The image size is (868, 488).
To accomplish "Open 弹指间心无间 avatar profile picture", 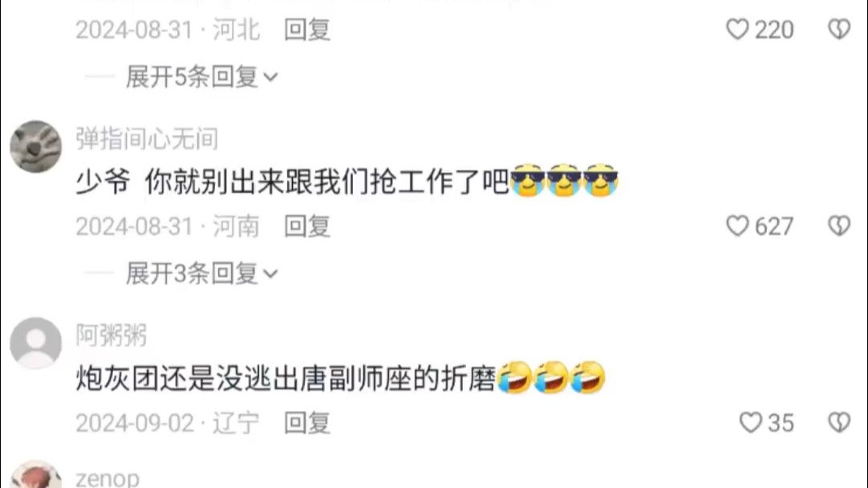I will [36, 147].
